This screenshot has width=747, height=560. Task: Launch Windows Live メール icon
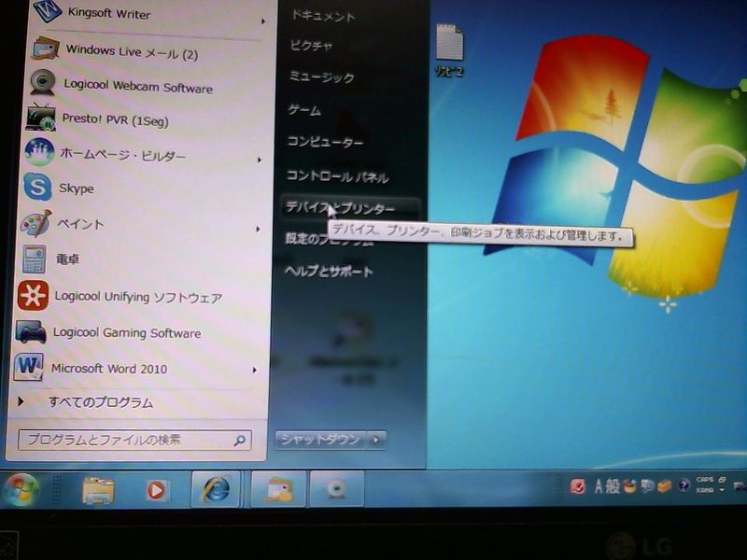click(46, 49)
